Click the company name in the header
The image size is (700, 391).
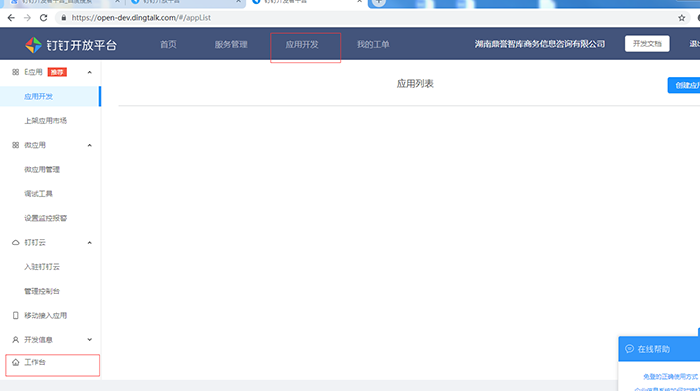tap(540, 44)
